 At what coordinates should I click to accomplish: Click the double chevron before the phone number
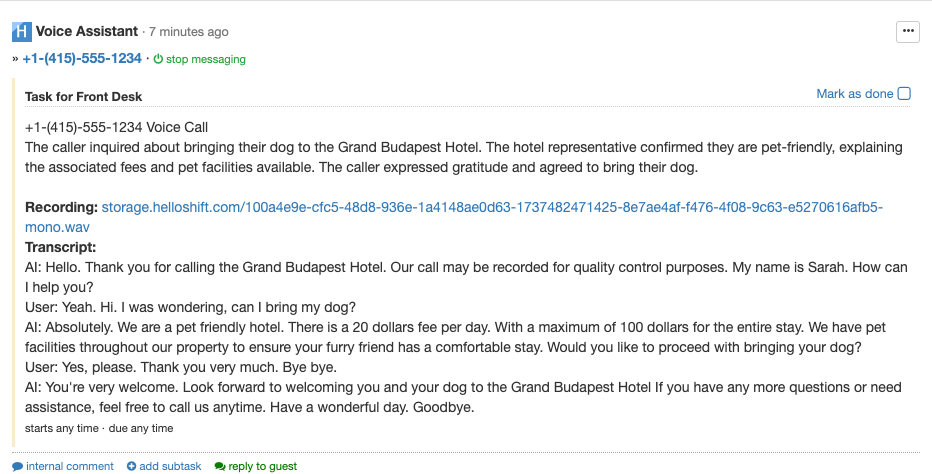(x=15, y=59)
